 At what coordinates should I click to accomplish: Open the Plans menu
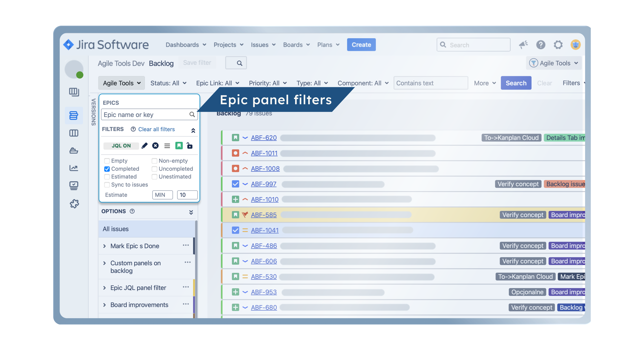coord(328,45)
